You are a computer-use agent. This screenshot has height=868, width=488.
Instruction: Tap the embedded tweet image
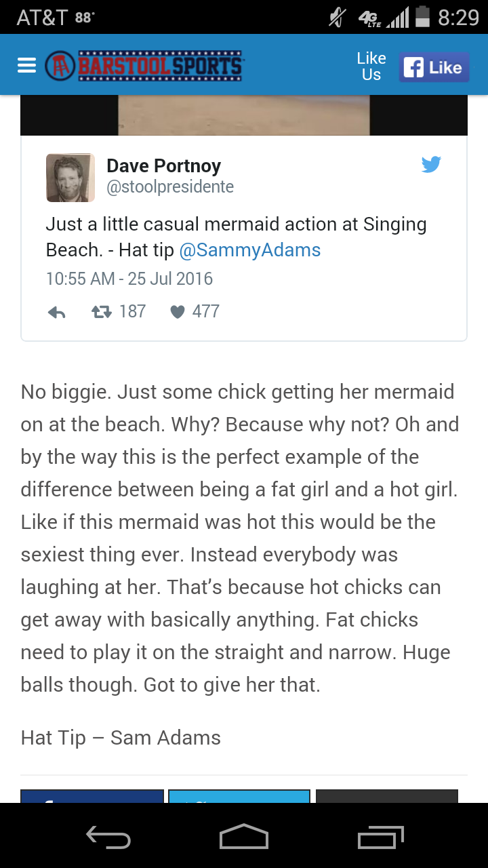244,115
